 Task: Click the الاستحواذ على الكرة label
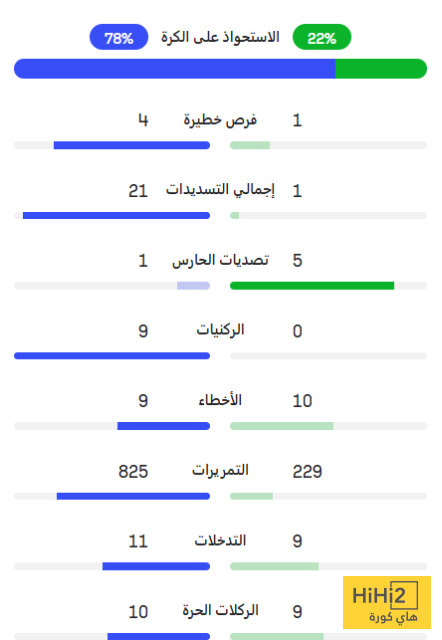tap(220, 37)
